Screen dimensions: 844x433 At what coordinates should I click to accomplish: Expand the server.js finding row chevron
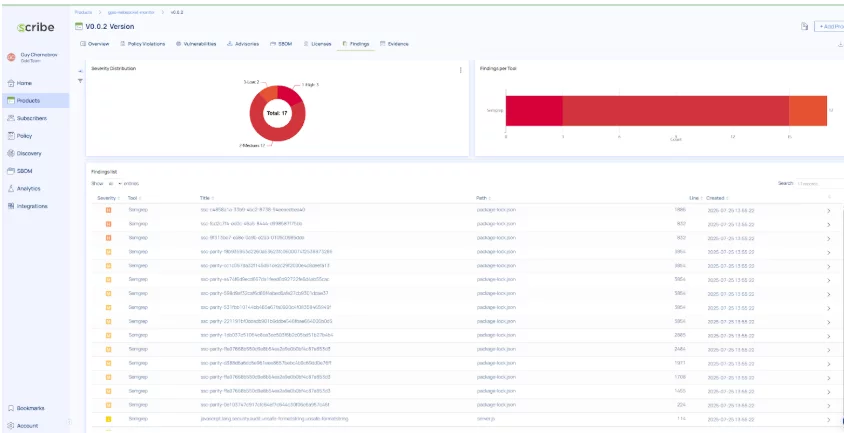click(x=828, y=420)
